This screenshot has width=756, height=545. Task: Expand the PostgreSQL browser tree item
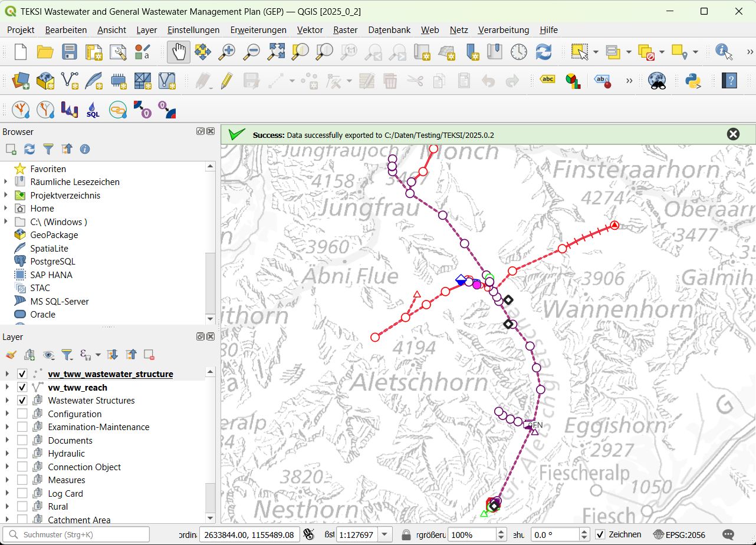tap(52, 261)
